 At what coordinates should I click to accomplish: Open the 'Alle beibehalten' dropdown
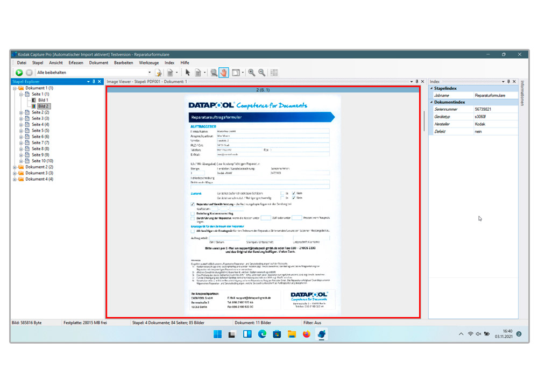150,73
